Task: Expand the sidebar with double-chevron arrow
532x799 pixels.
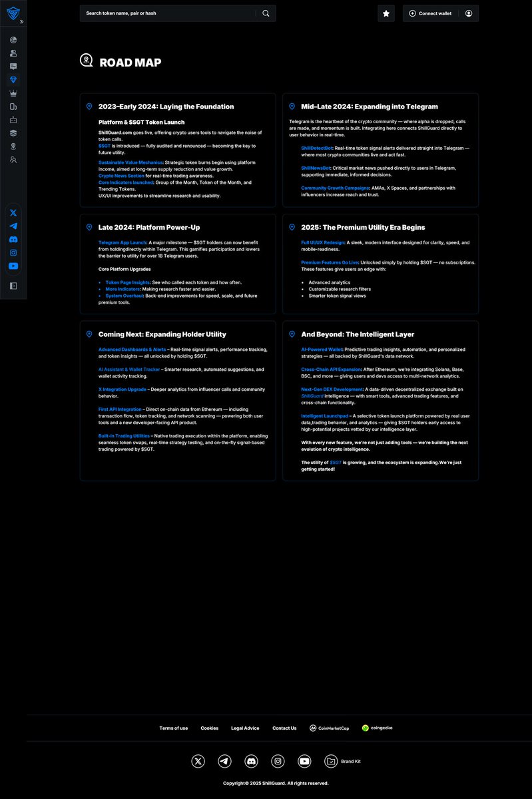Action: 21,21
